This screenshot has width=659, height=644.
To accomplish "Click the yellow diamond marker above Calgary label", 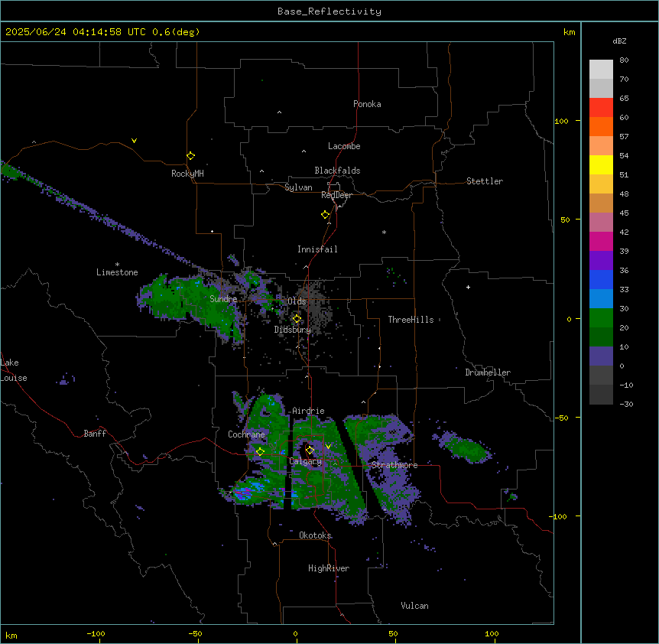I will coord(310,450).
